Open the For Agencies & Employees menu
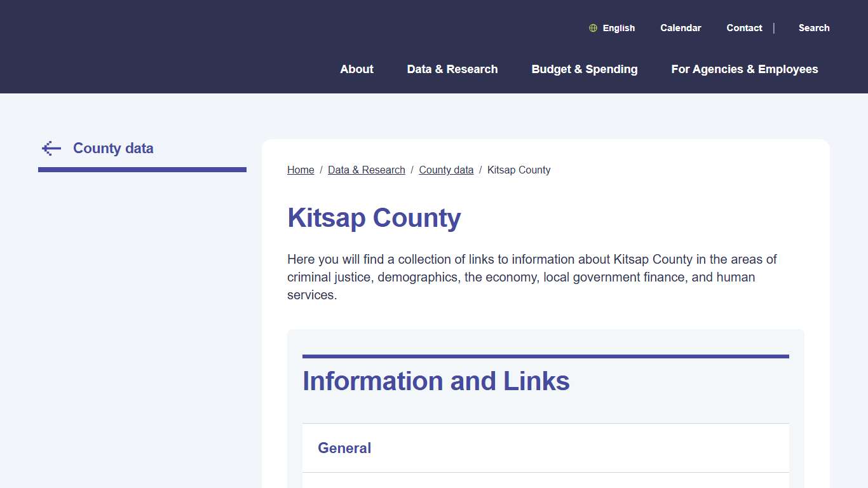The image size is (868, 488). 744,69
